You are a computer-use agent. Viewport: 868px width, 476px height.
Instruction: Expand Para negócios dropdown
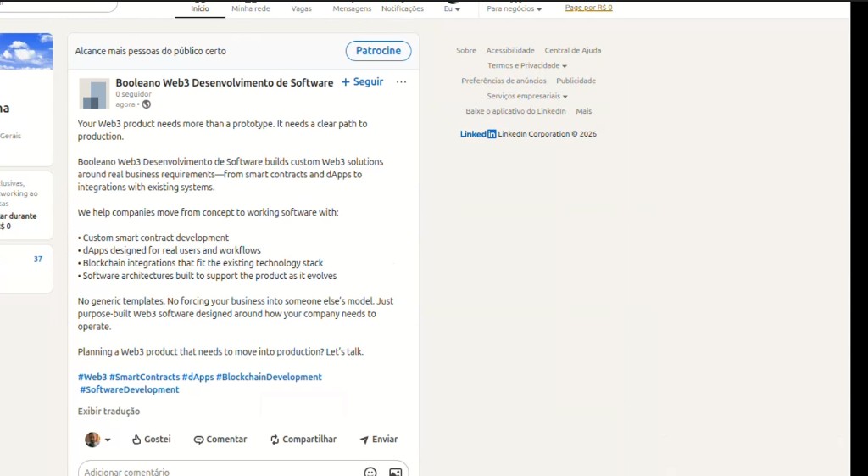[515, 8]
